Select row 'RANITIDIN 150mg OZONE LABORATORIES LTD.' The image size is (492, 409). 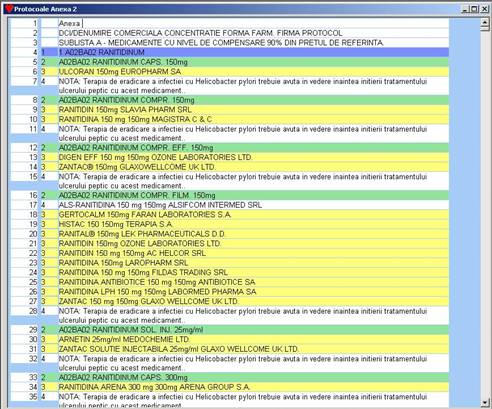pyautogui.click(x=253, y=244)
